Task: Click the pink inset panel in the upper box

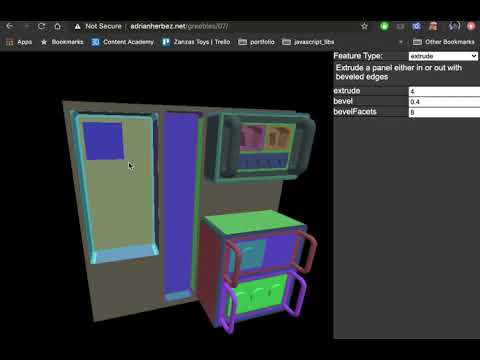Action: (x=252, y=137)
